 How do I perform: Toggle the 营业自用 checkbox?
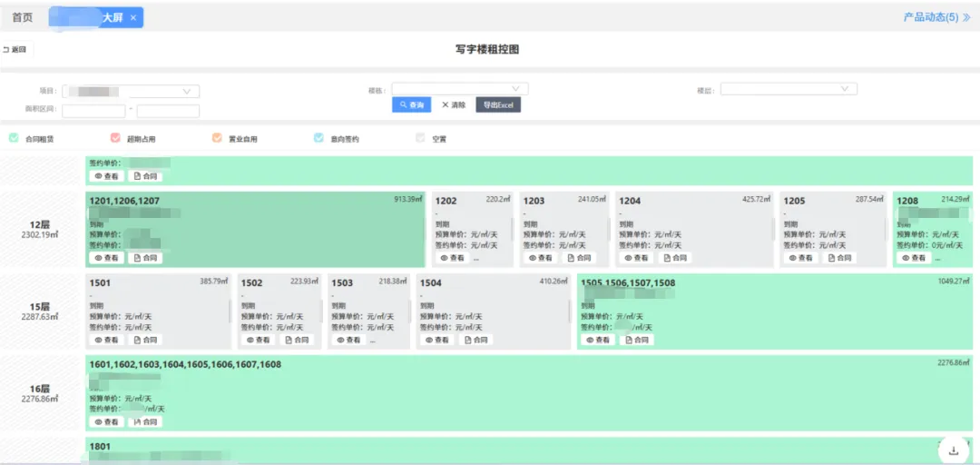pyautogui.click(x=217, y=138)
